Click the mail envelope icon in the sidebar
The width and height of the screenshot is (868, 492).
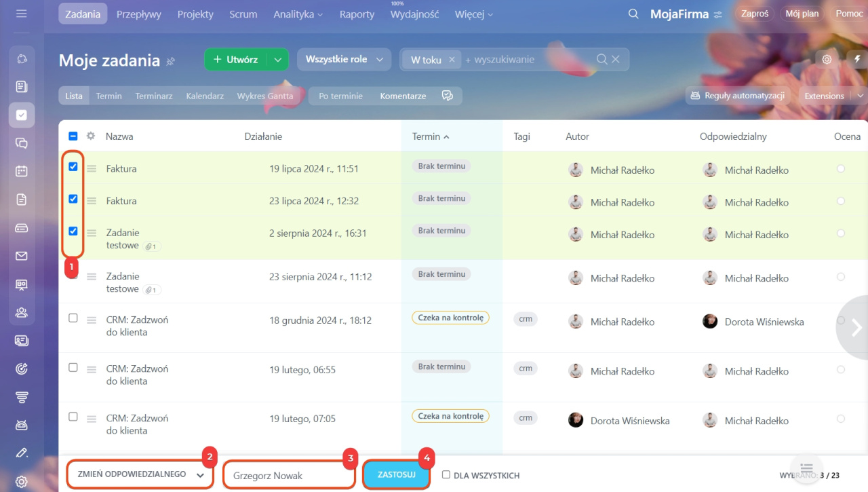coord(21,256)
